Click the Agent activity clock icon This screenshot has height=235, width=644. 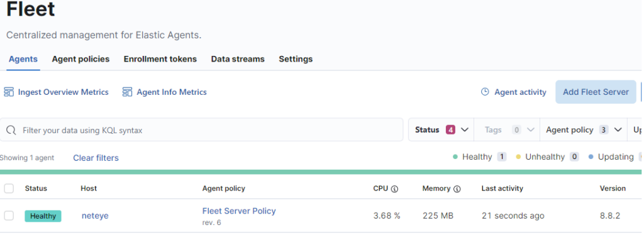[485, 92]
